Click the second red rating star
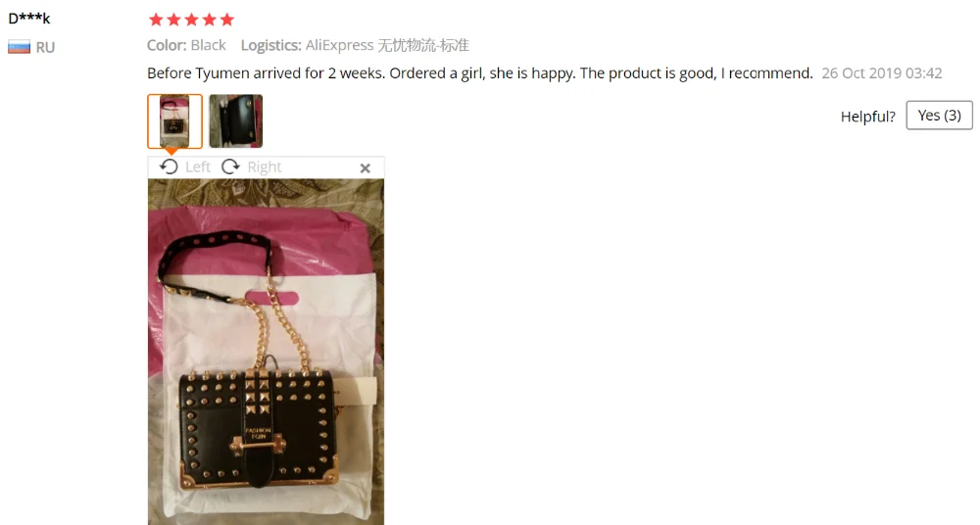 [173, 20]
